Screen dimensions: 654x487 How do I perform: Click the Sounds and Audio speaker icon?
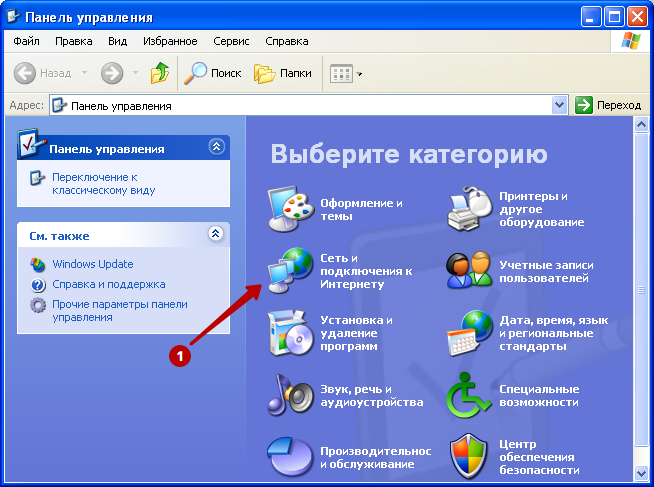[x=290, y=395]
